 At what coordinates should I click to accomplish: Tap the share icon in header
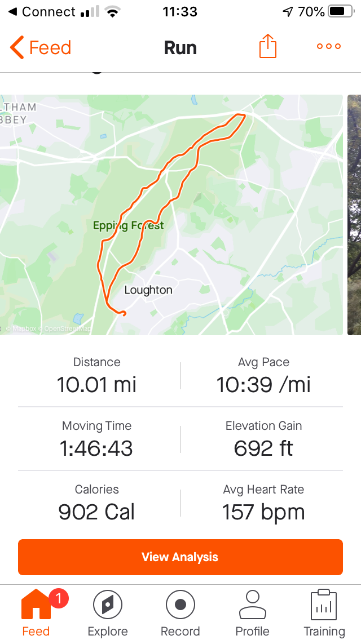coord(268,46)
